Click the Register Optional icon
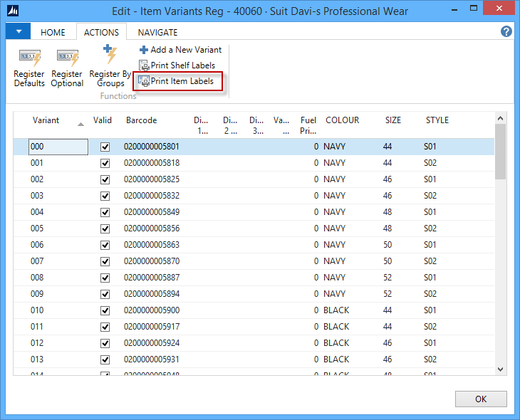The image size is (520, 420). (67, 58)
